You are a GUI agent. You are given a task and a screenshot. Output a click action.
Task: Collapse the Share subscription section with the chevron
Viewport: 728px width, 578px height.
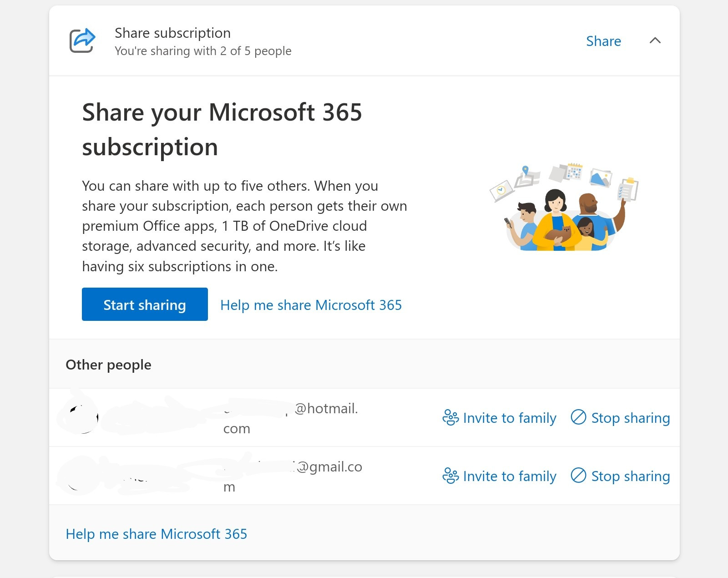point(655,41)
